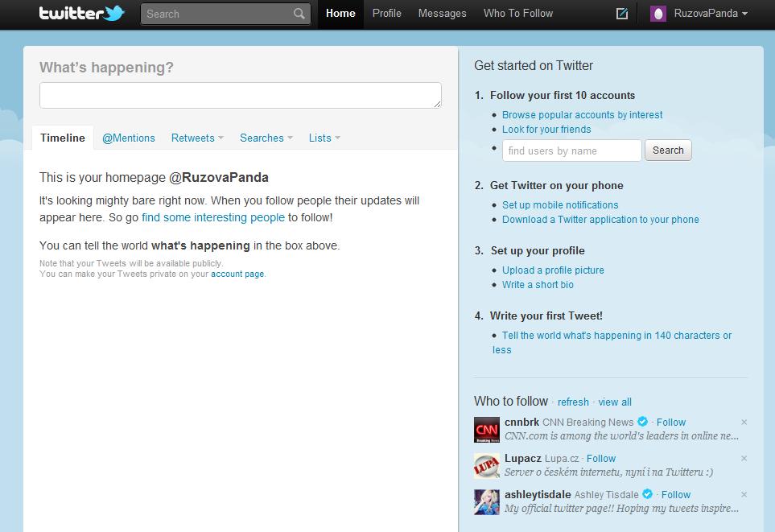Switch to the @Mentions tab
The image size is (775, 532).
click(129, 138)
